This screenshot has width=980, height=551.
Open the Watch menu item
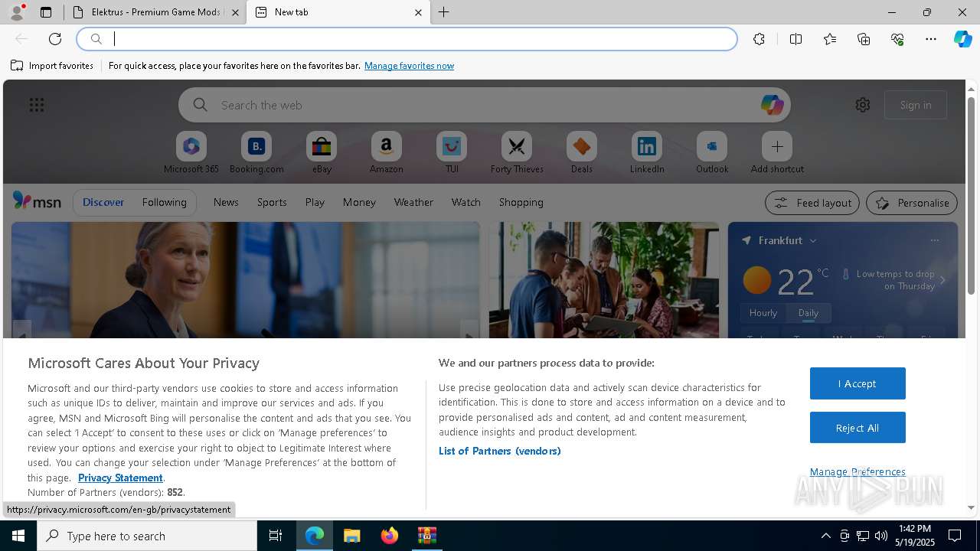point(466,202)
